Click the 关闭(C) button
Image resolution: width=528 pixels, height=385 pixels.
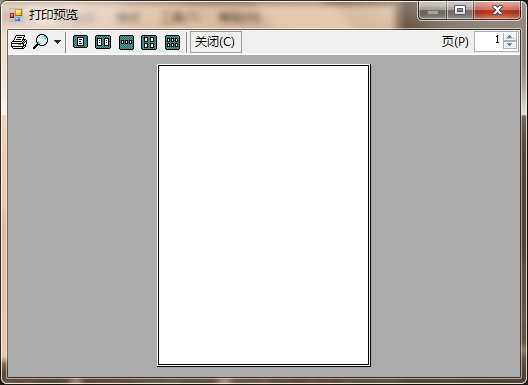tap(216, 42)
